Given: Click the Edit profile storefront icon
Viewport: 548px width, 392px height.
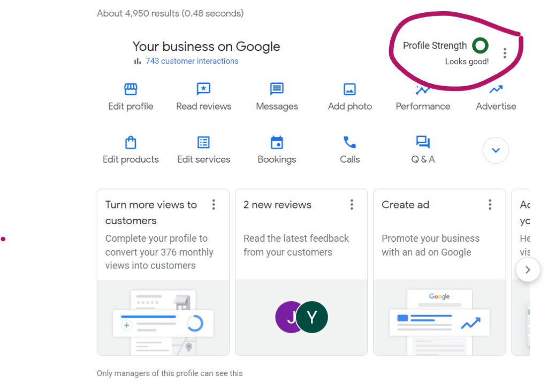Looking at the screenshot, I should click(131, 89).
